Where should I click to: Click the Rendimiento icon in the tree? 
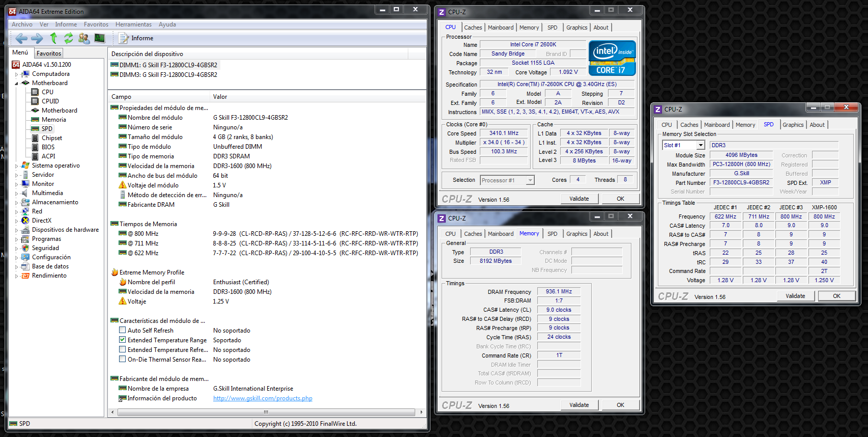pos(25,276)
